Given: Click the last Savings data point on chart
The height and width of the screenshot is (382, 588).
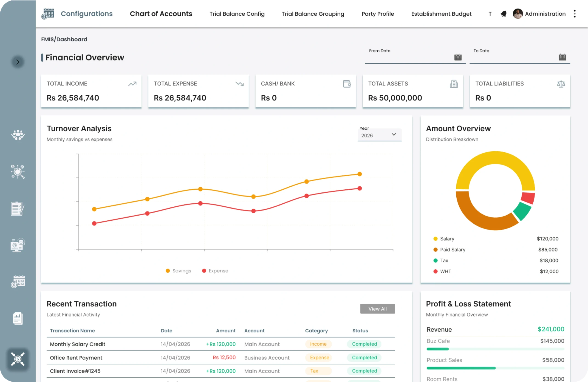Looking at the screenshot, I should (x=359, y=174).
